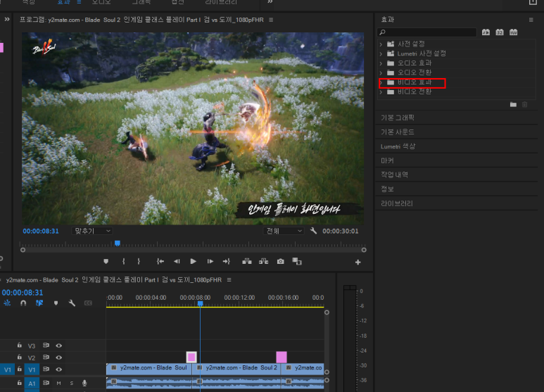Toggle the timeline Snap magnet
This screenshot has width=544, height=392.
(23, 303)
